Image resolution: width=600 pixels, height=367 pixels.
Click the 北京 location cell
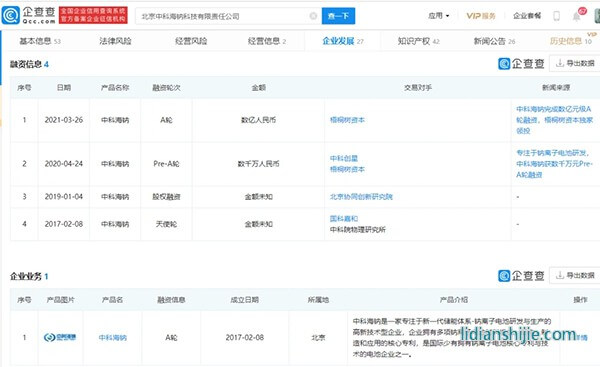[x=318, y=338]
